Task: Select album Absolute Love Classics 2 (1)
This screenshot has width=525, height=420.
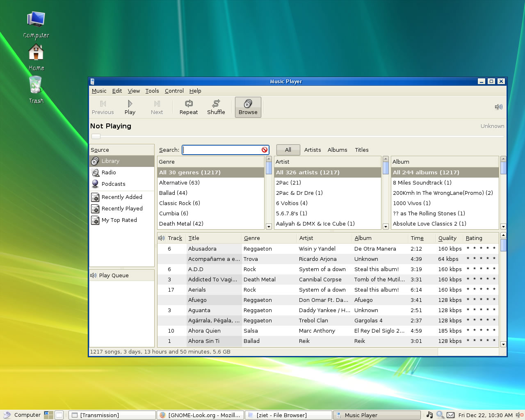Action: click(x=445, y=224)
